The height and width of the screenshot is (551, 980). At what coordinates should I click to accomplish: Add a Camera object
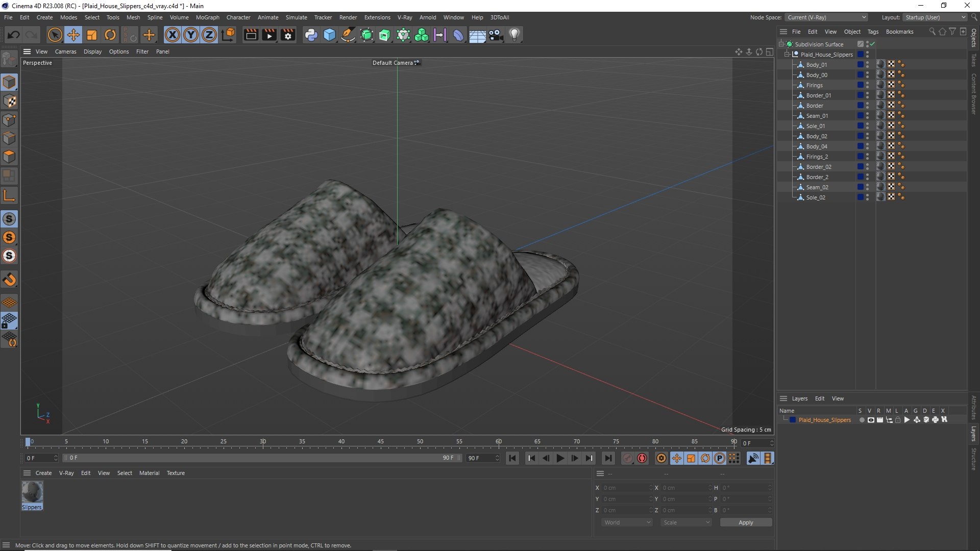496,35
